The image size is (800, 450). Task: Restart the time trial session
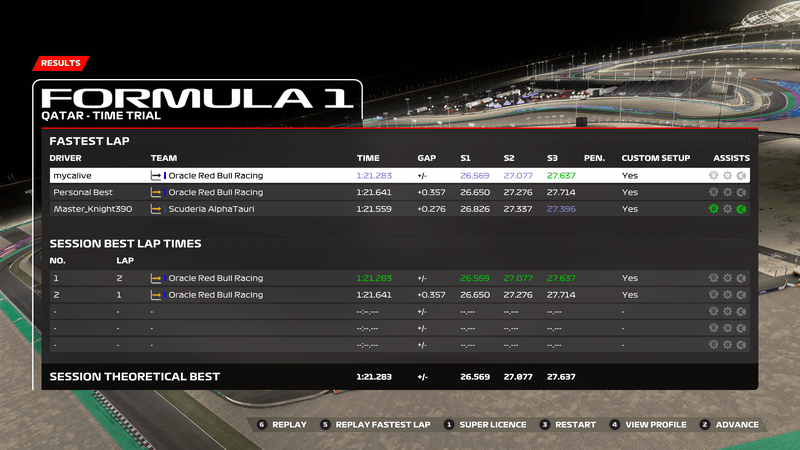(x=568, y=424)
